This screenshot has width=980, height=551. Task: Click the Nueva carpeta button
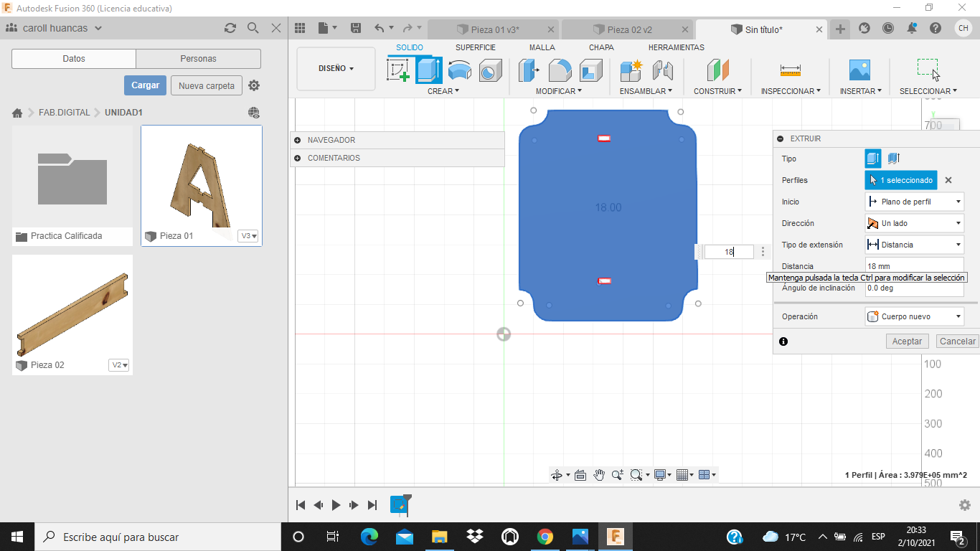(x=207, y=85)
